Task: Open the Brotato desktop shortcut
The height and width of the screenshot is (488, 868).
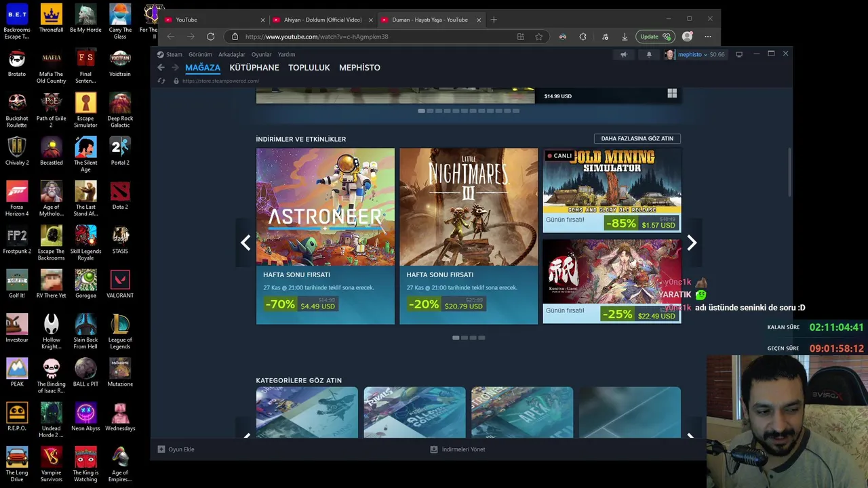Action: [x=17, y=62]
